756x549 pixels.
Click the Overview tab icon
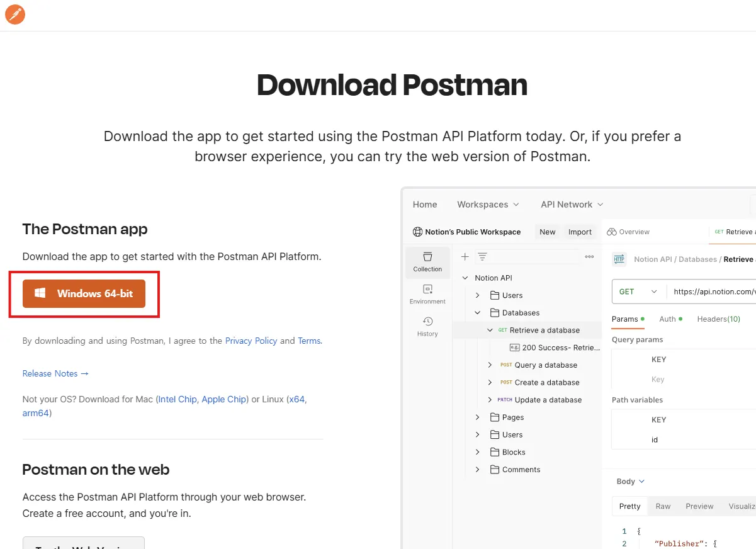coord(611,232)
